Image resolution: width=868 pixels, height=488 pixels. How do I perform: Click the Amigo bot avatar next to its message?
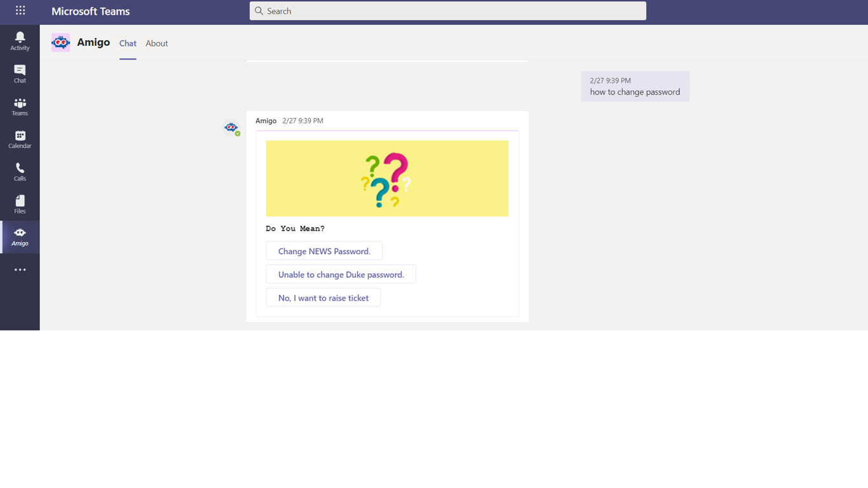coord(231,128)
